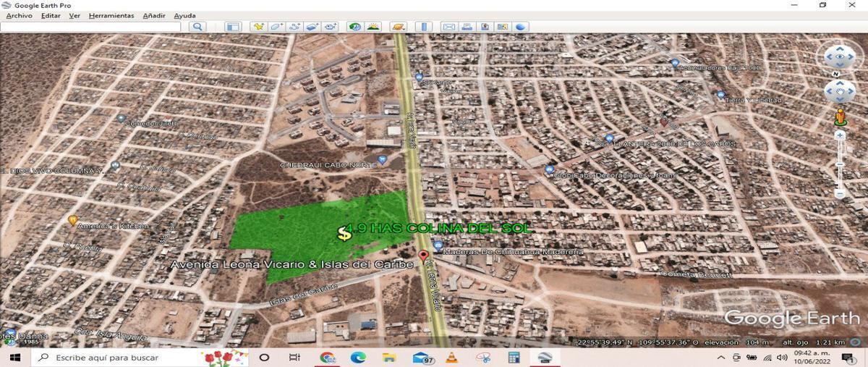Print the current view icon

467,27
